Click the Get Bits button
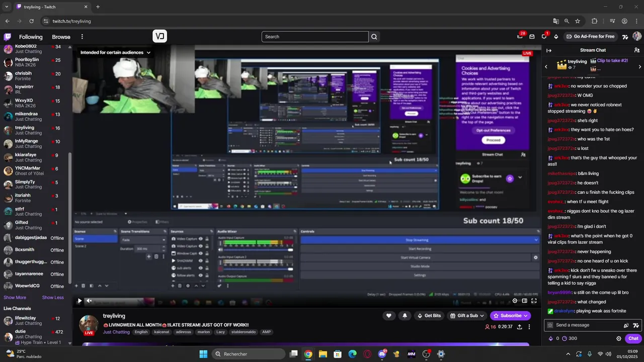This screenshot has height=362, width=644. (x=429, y=316)
